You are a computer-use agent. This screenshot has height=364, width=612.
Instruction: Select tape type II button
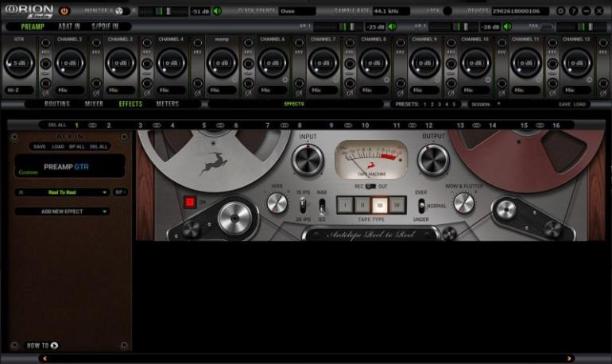click(362, 205)
